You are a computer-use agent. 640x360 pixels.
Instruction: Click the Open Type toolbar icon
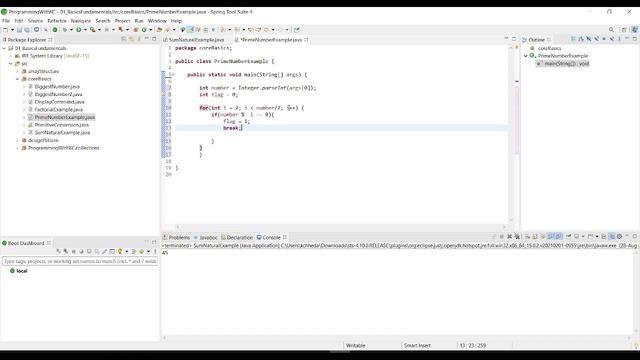pos(159,30)
